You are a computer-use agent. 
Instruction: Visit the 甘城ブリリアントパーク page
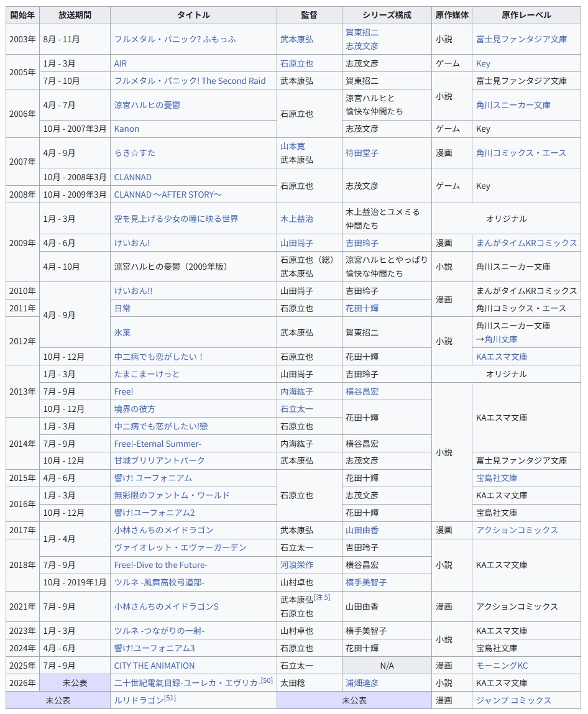point(159,460)
